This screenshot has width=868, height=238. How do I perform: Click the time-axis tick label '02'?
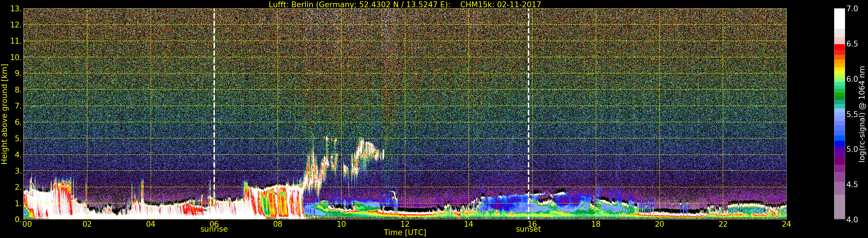click(87, 224)
